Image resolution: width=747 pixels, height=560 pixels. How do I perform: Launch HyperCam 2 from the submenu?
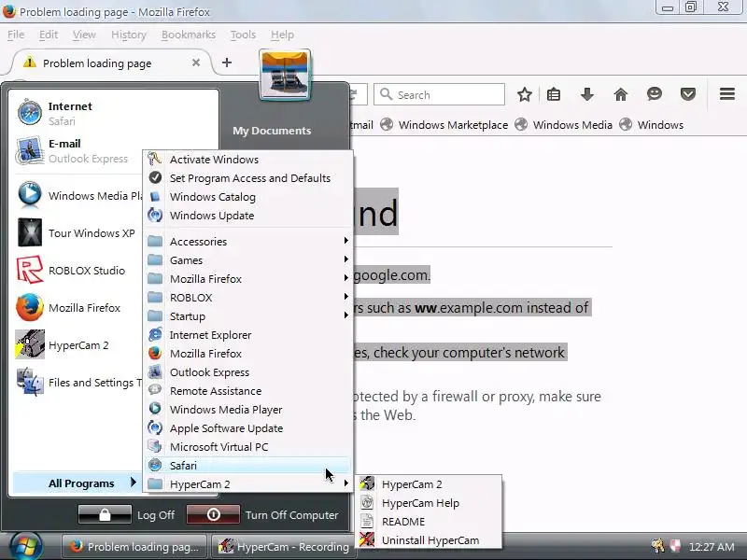click(x=430, y=484)
